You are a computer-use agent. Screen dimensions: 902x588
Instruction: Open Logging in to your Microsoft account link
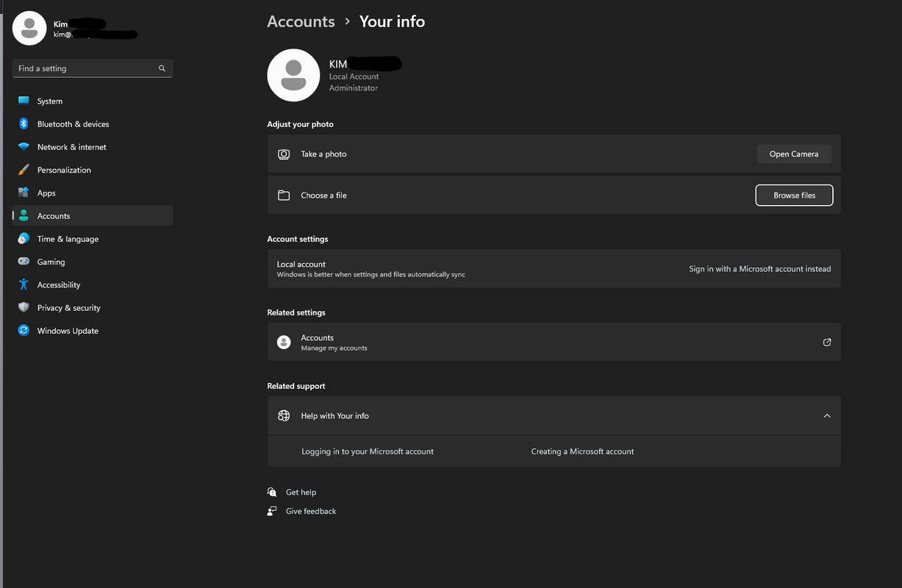[x=368, y=451]
